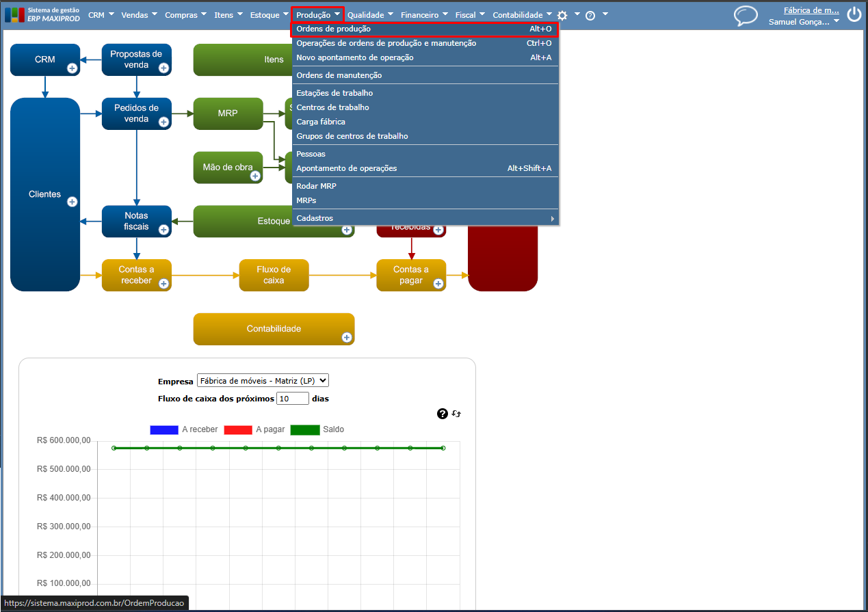Toggle the Saldo green legend swatch
Viewport: 868px width, 612px height.
(x=305, y=429)
